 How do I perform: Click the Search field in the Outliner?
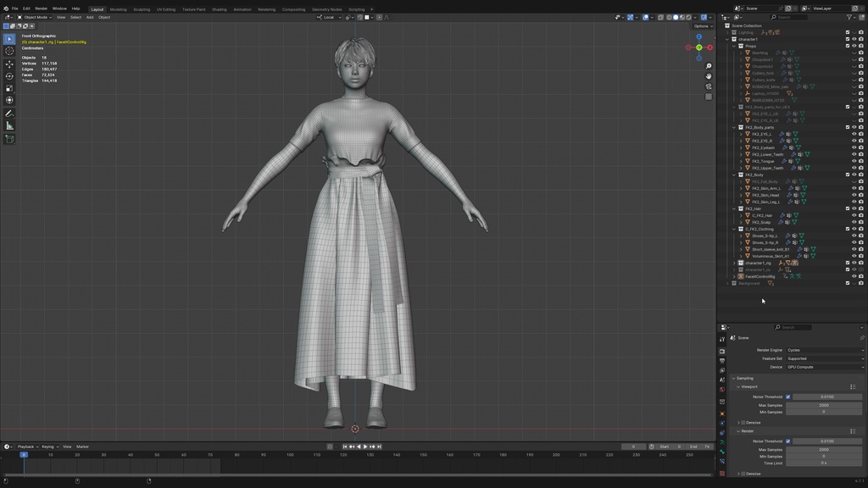click(790, 18)
